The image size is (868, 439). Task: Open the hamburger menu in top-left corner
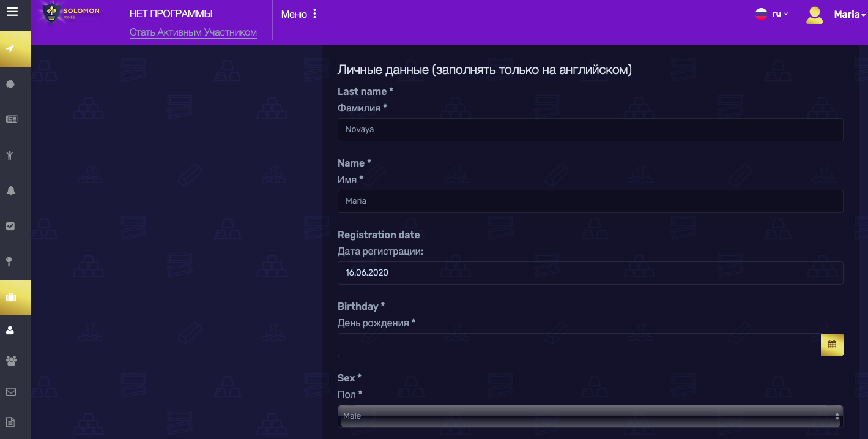pos(12,12)
